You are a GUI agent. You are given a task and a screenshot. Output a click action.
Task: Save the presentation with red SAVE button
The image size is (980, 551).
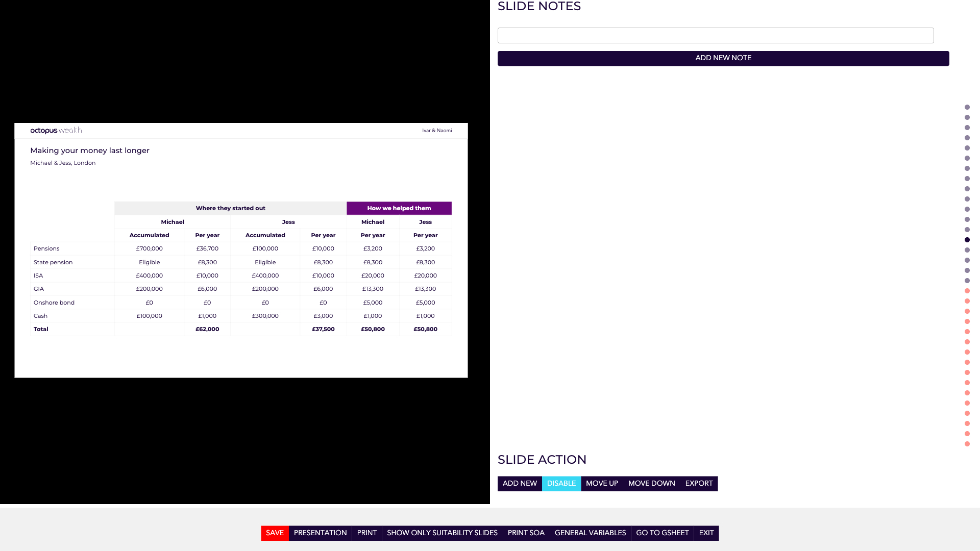pyautogui.click(x=275, y=533)
